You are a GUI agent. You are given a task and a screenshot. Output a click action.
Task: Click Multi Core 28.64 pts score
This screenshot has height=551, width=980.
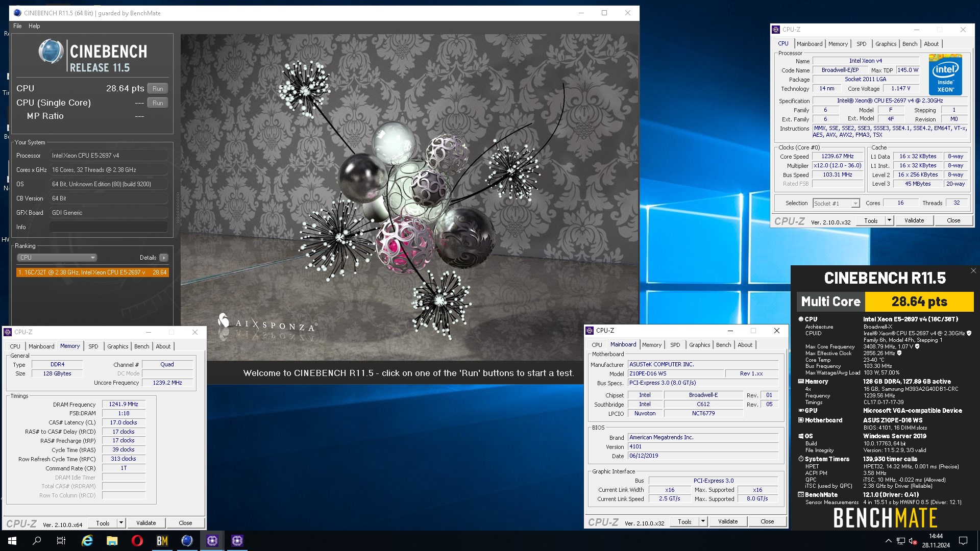click(x=919, y=302)
